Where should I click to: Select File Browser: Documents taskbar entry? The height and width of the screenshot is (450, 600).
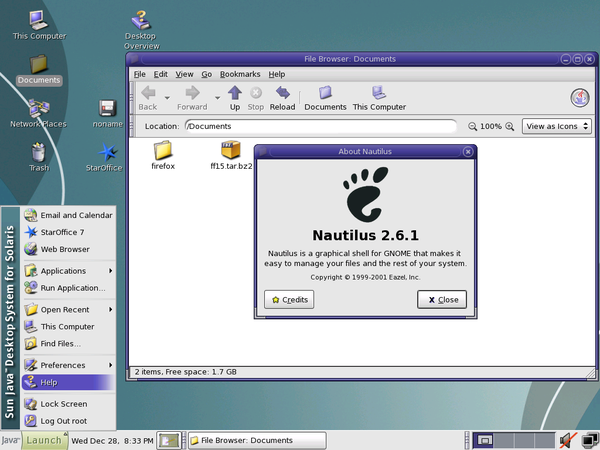coord(257,440)
